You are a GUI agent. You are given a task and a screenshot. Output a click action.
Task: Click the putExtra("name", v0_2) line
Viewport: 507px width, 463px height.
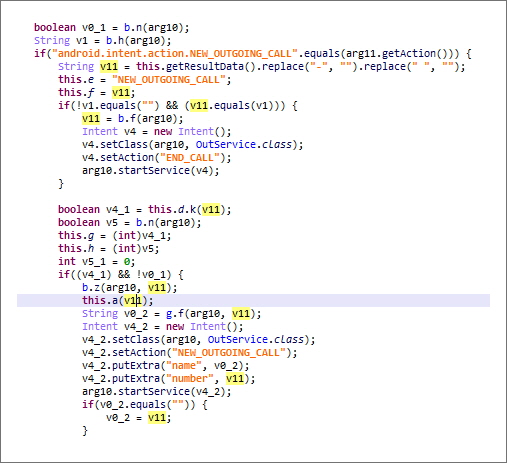tap(166, 365)
